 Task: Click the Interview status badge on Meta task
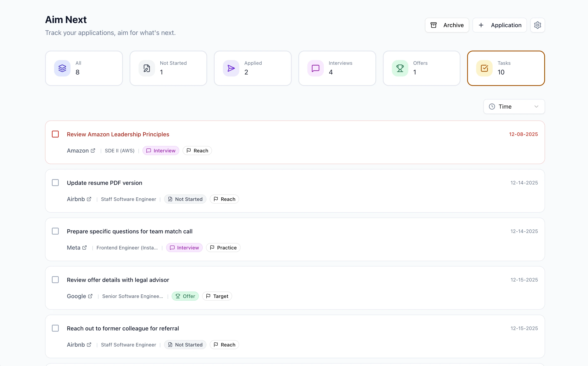(184, 247)
